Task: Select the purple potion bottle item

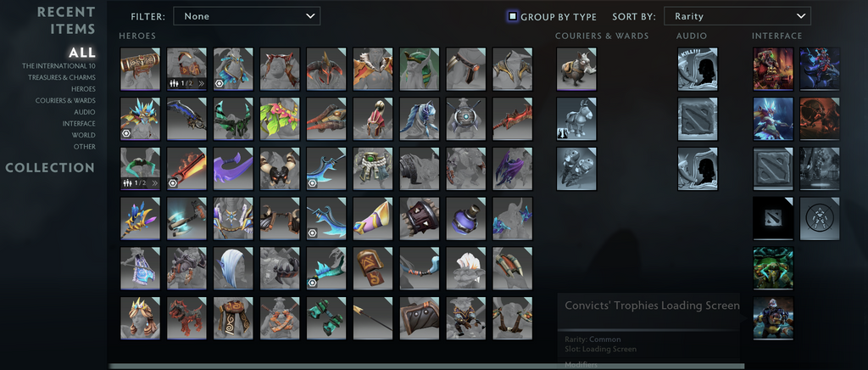Action: click(465, 218)
